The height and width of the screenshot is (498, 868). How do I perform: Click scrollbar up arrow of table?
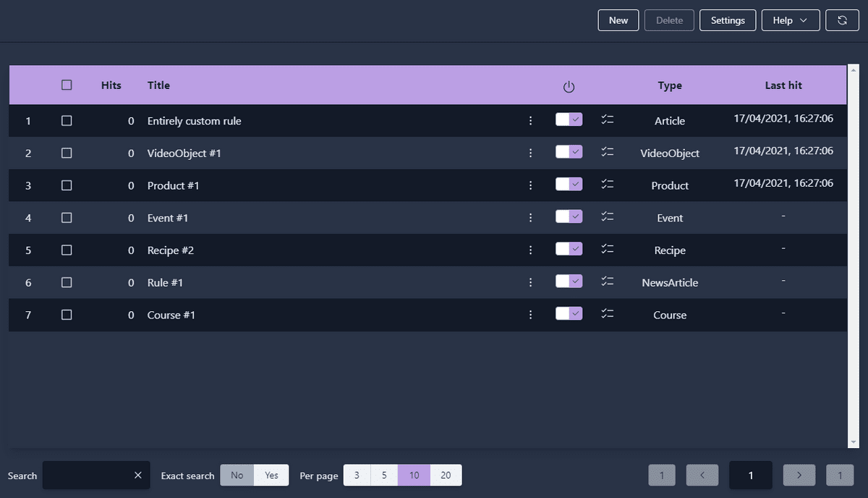(852, 70)
